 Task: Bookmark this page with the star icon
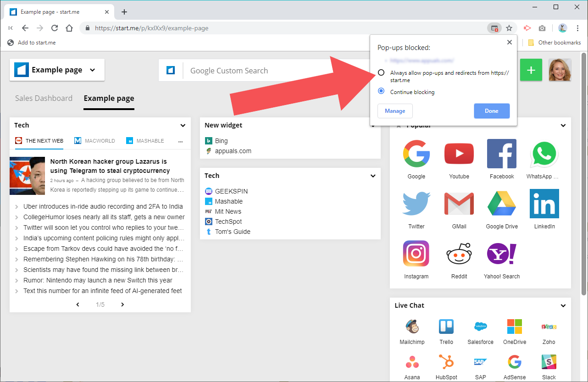[x=509, y=28]
